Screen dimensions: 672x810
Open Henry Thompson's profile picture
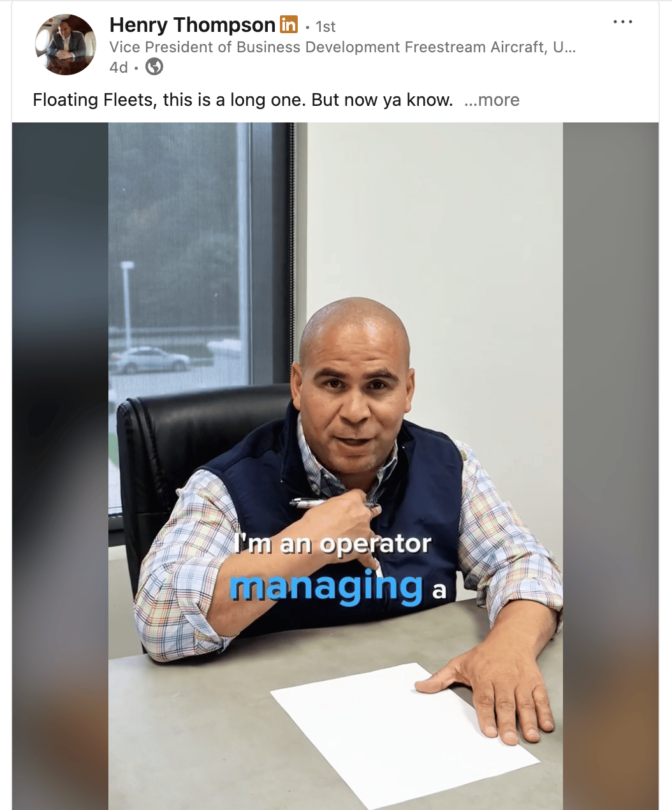[x=65, y=45]
